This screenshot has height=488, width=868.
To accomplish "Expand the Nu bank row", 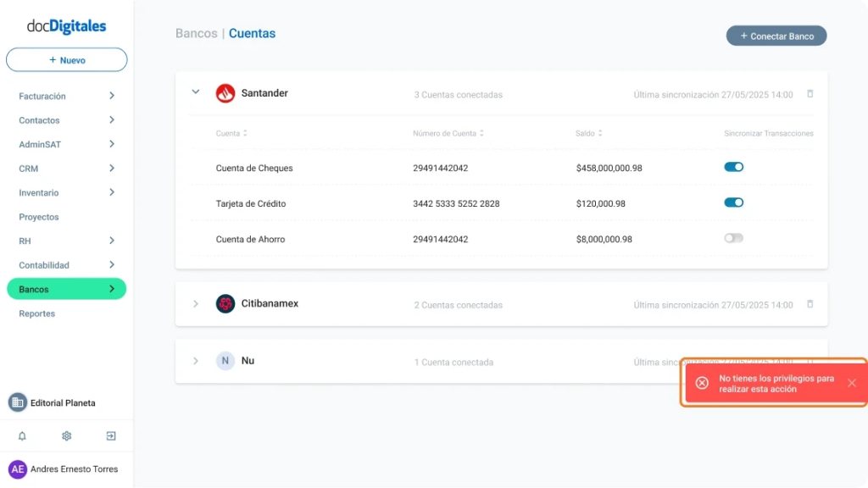I will (196, 361).
